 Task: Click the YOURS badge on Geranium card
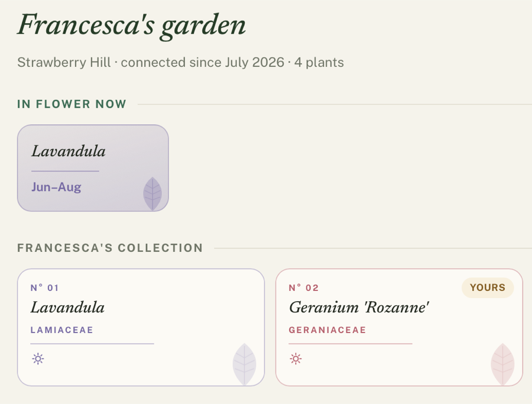pos(488,287)
